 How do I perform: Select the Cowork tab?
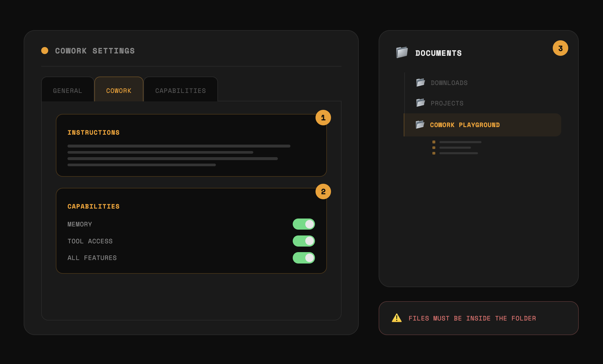pos(119,91)
